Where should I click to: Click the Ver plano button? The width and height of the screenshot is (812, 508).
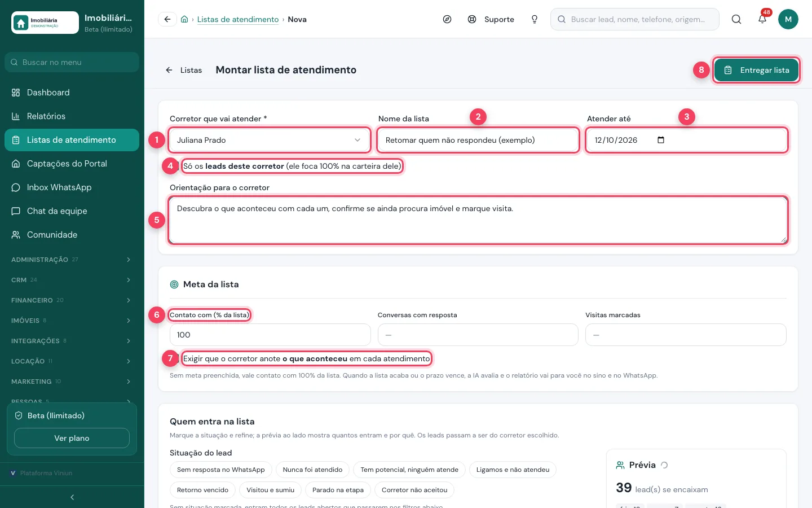(72, 438)
